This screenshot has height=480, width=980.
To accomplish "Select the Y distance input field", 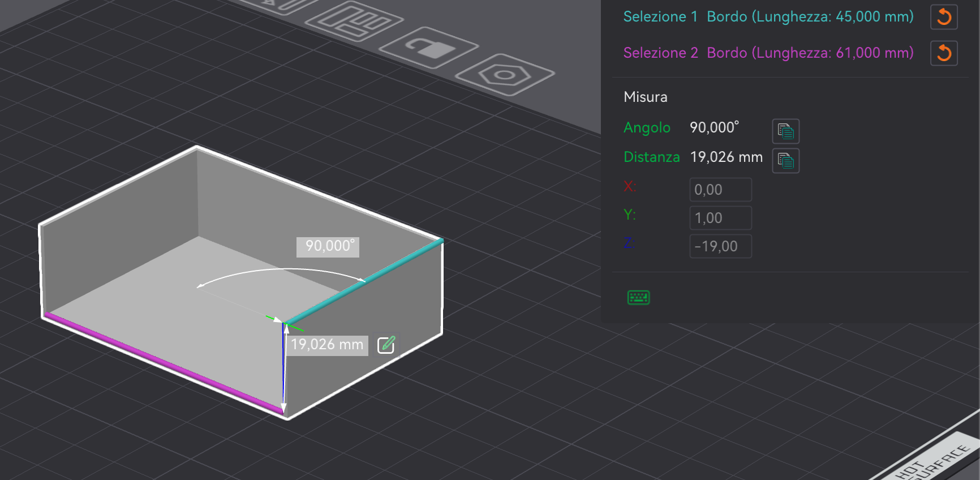I will (x=720, y=218).
